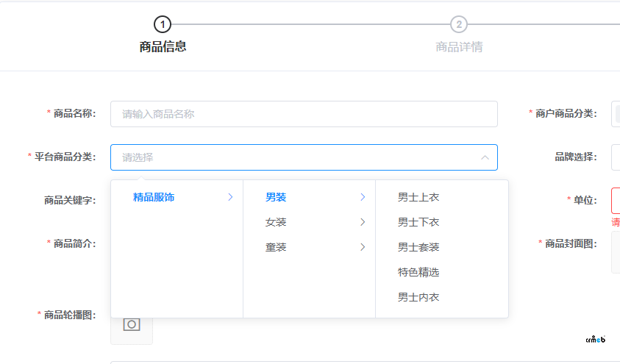Select the 童装 category
620x364 pixels.
pyautogui.click(x=276, y=247)
